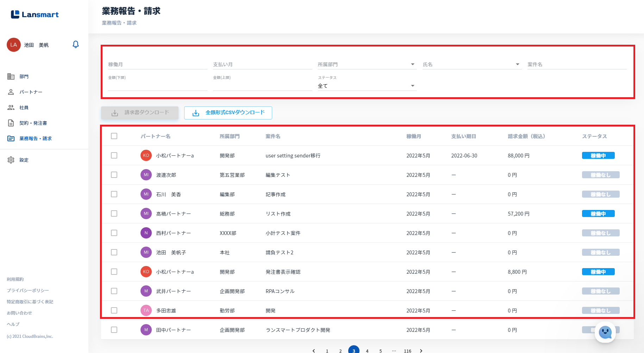The width and height of the screenshot is (644, 353).
Task: Tick the select-all checkbox in table header
Action: point(114,136)
